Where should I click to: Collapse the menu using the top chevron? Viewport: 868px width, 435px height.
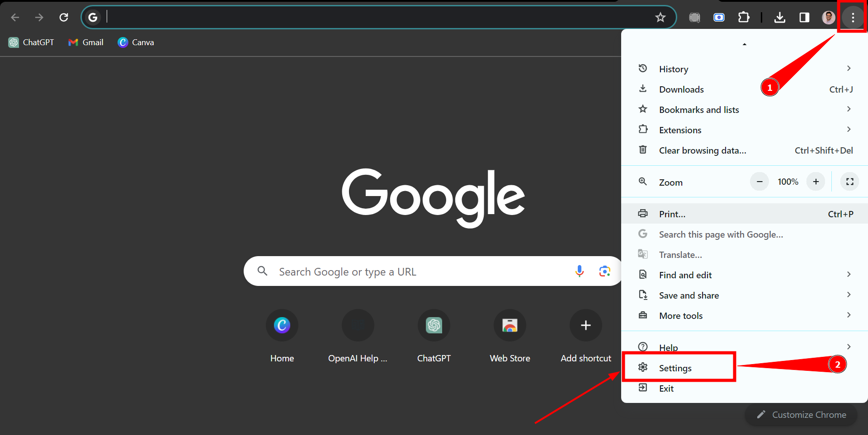pos(744,44)
